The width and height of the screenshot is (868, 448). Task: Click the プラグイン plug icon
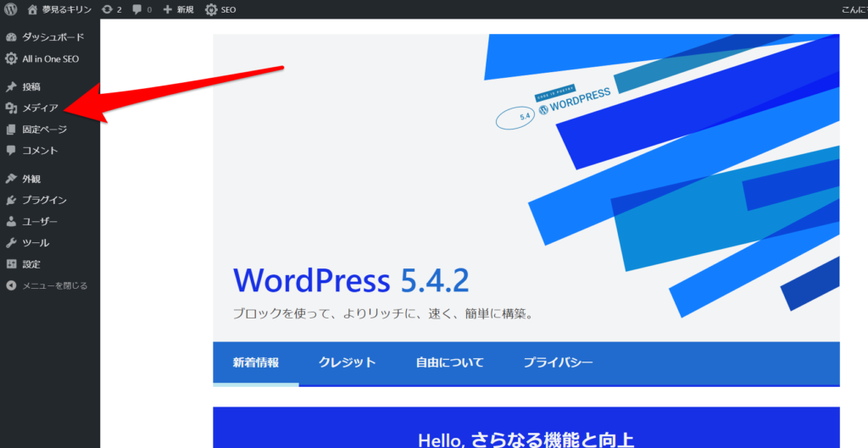click(11, 200)
